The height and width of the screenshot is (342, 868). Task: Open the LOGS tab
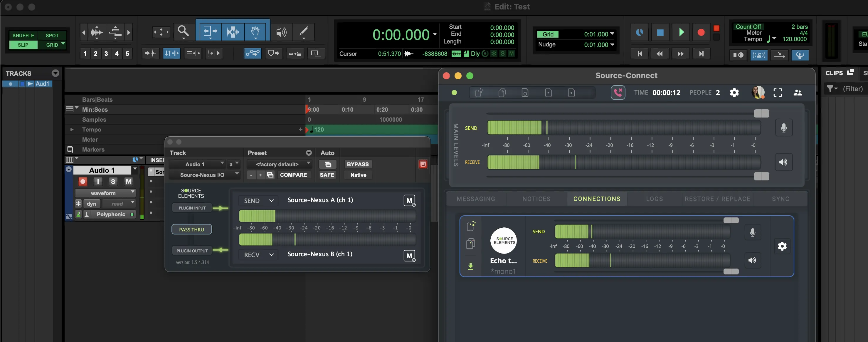coord(654,199)
